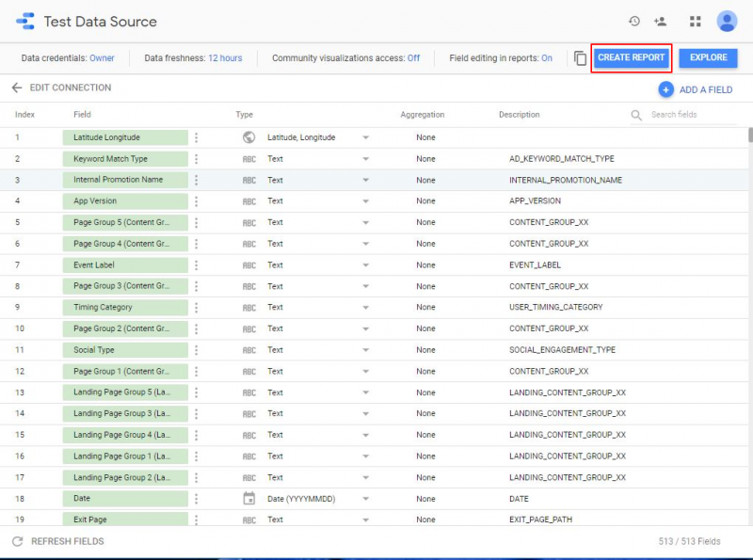The image size is (753, 560).
Task: Click the Aggregation column header
Action: 422,114
